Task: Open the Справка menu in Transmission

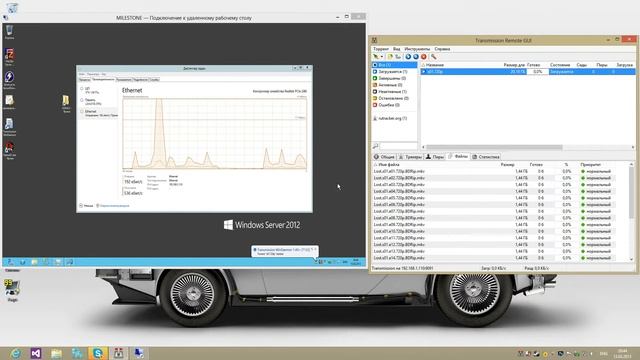Action: pyautogui.click(x=442, y=49)
